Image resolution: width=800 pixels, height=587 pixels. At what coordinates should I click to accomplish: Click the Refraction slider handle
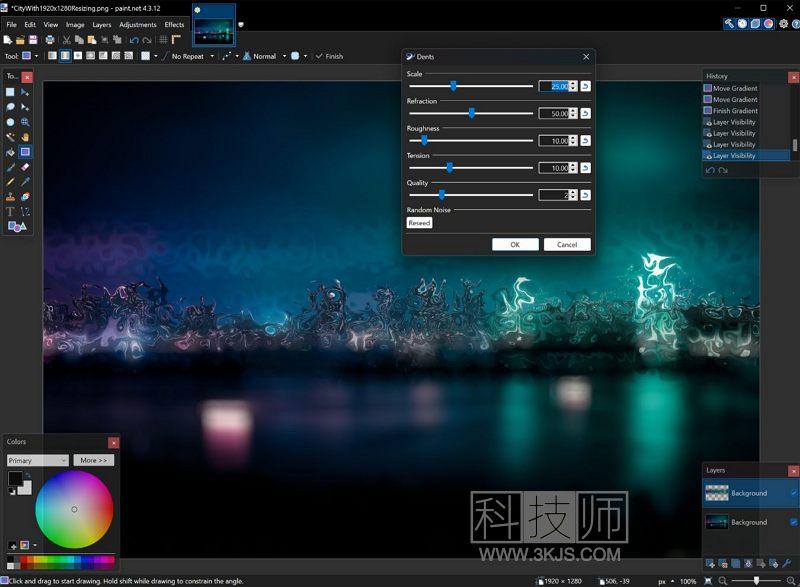tap(471, 113)
